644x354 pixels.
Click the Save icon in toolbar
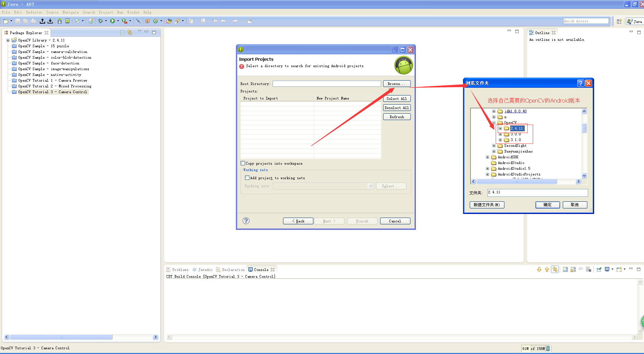click(18, 21)
